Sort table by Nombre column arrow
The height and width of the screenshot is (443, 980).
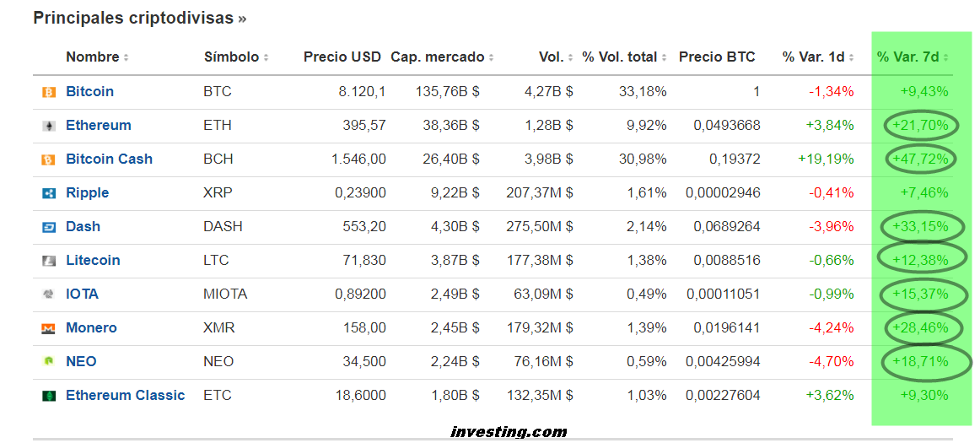126,58
